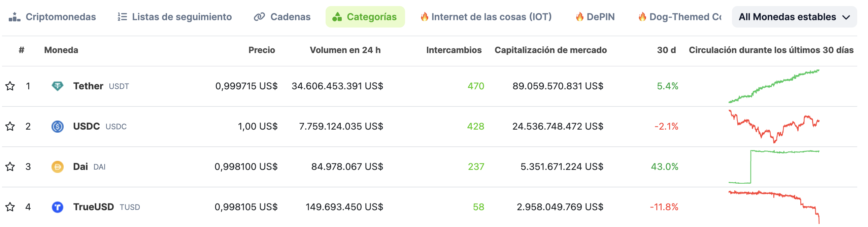Sort by Volumen en 24 h column
The width and height of the screenshot is (868, 227).
point(345,50)
